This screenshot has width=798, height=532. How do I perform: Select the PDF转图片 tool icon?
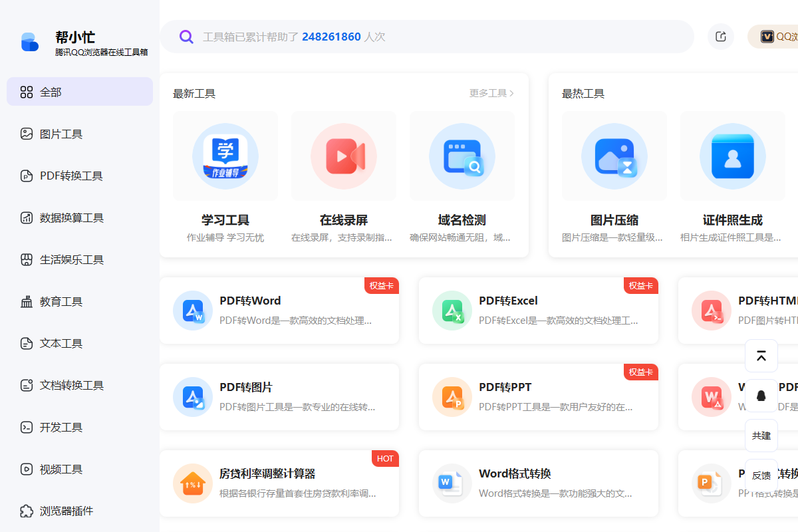[192, 397]
